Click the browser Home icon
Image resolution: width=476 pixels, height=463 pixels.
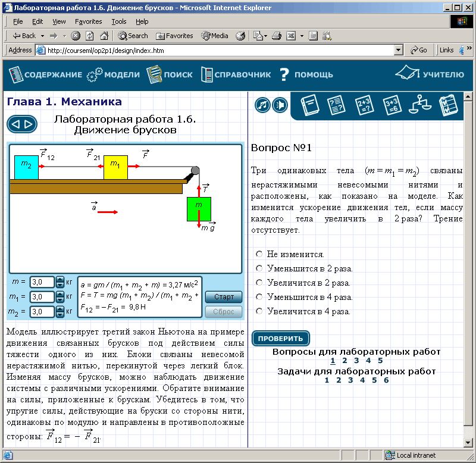pos(104,36)
